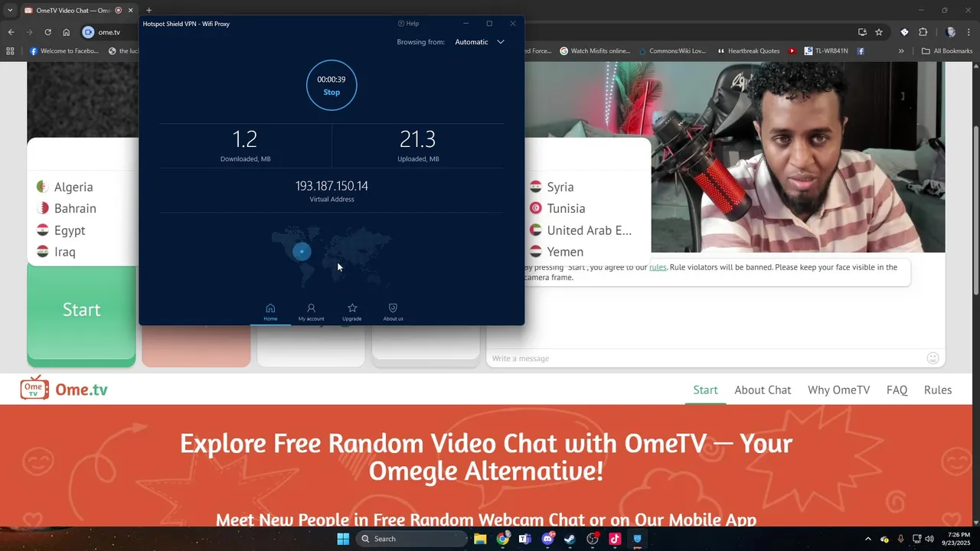This screenshot has height=551, width=980.
Task: Select the OmeTV Video Chat browser tab
Action: pyautogui.click(x=79, y=10)
